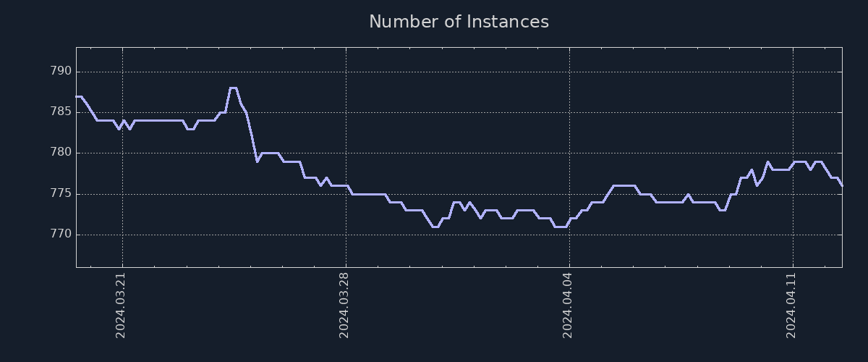Click the 790 y-axis label
The image size is (868, 362).
point(61,72)
